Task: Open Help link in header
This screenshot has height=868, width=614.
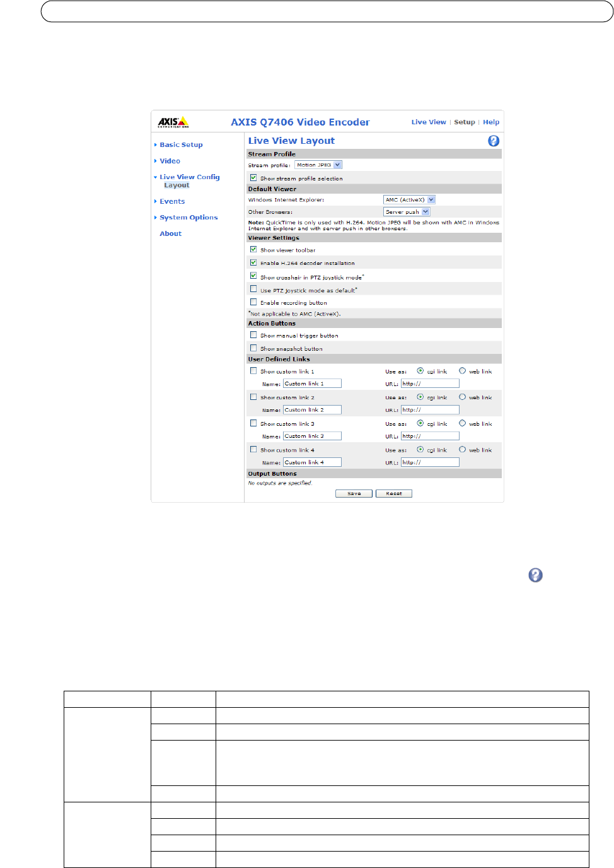Action: pyautogui.click(x=491, y=122)
